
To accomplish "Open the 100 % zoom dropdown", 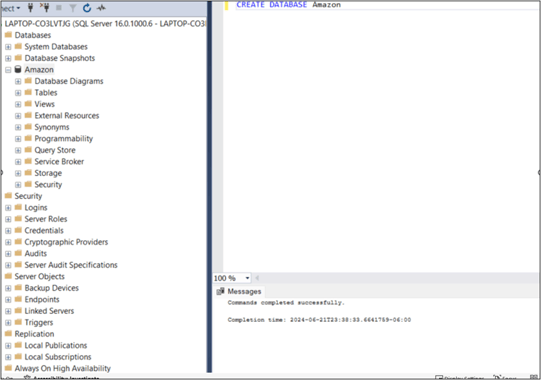I will [x=247, y=278].
